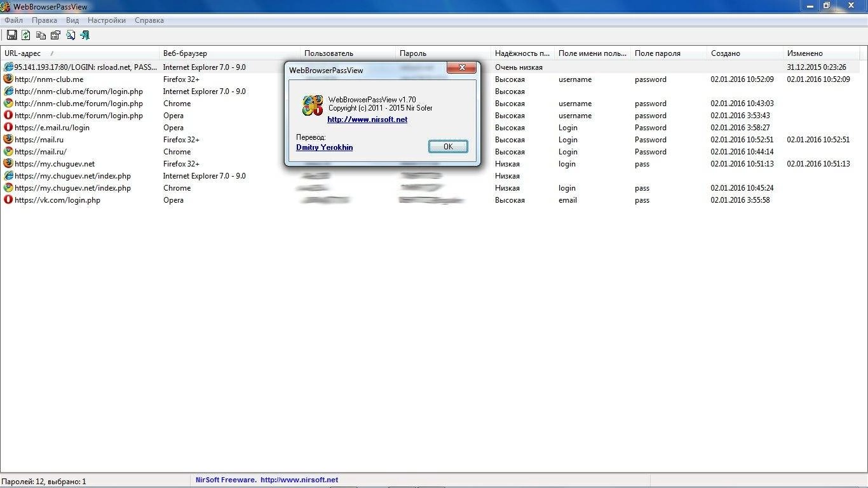Click the Refresh toolbar icon

(26, 36)
